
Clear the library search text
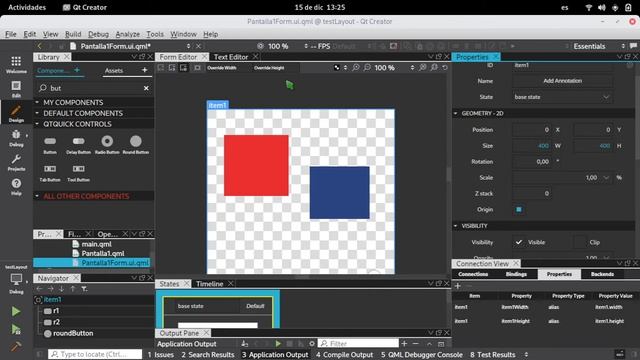point(146,88)
